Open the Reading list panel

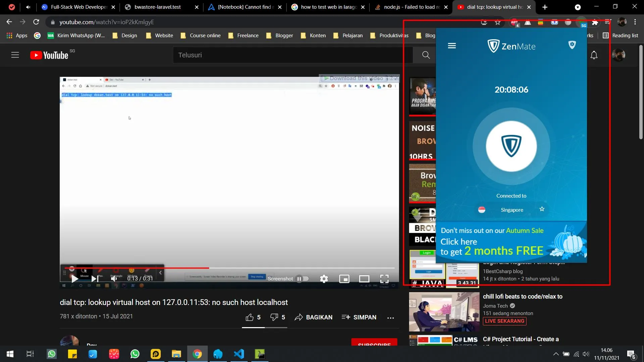[x=621, y=36]
